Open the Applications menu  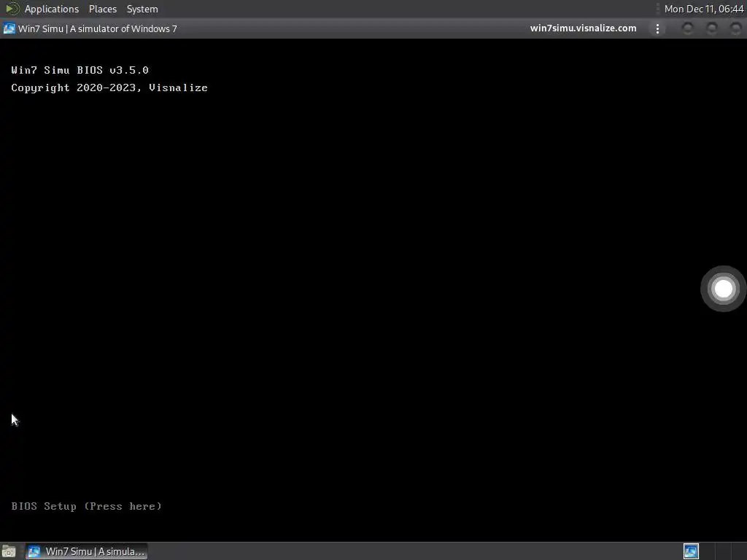pyautogui.click(x=52, y=9)
